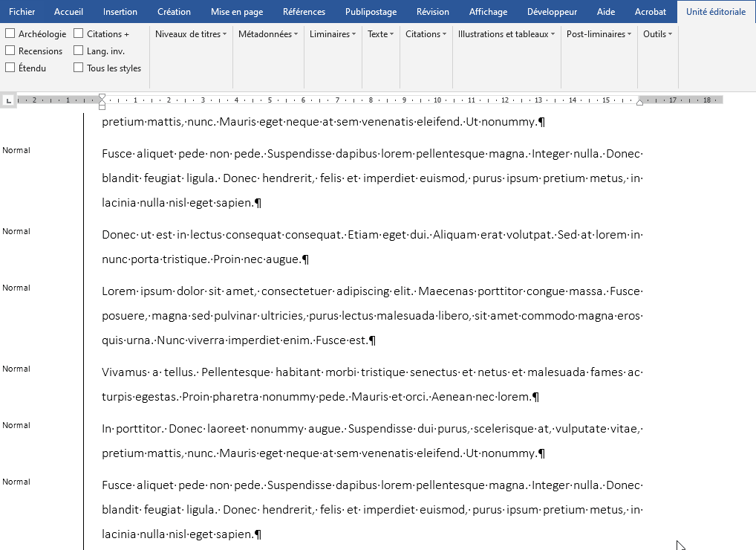Select the Unité éditoriale tab
756x550 pixels.
pos(715,12)
